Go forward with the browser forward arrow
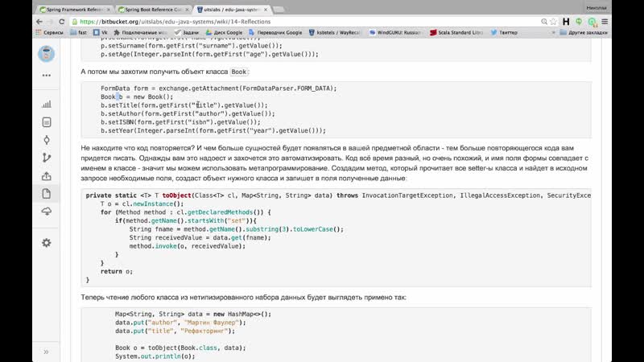The height and width of the screenshot is (362, 644). pyautogui.click(x=50, y=22)
